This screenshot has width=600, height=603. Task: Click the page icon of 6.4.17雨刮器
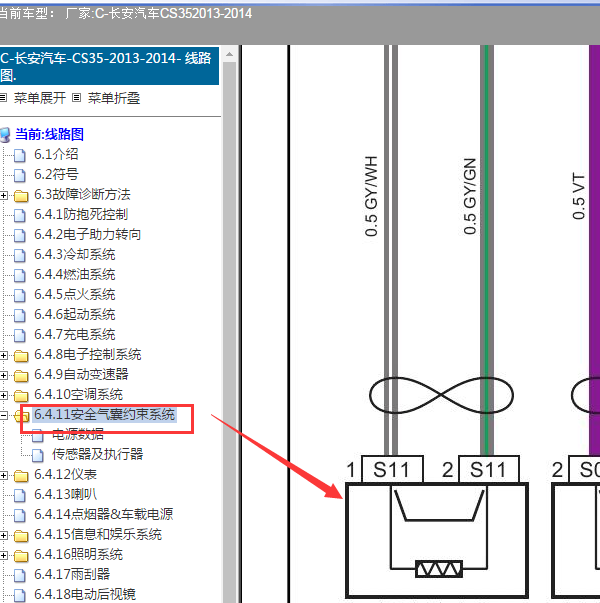pos(20,575)
